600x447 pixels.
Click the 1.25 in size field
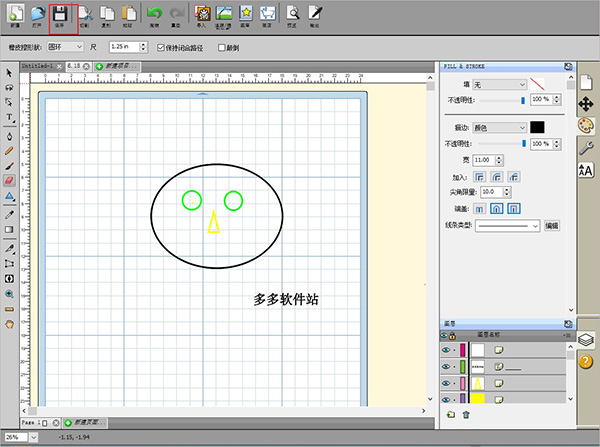[x=124, y=47]
